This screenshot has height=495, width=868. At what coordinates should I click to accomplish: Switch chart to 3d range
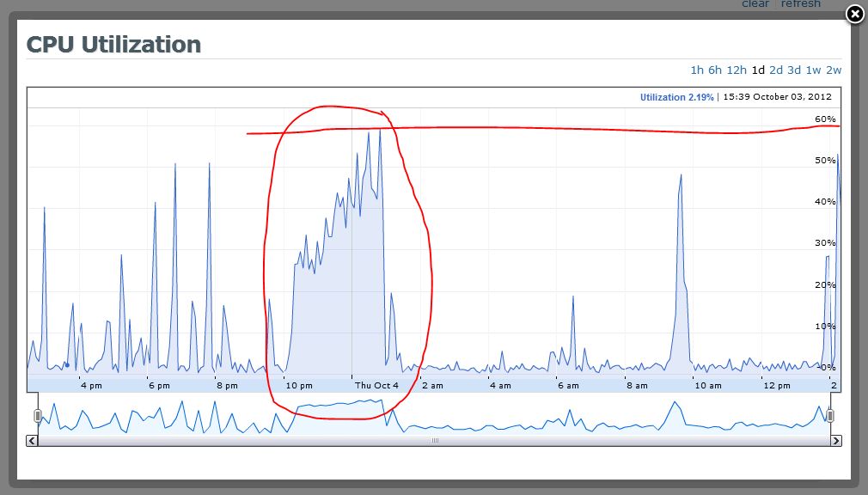(794, 70)
